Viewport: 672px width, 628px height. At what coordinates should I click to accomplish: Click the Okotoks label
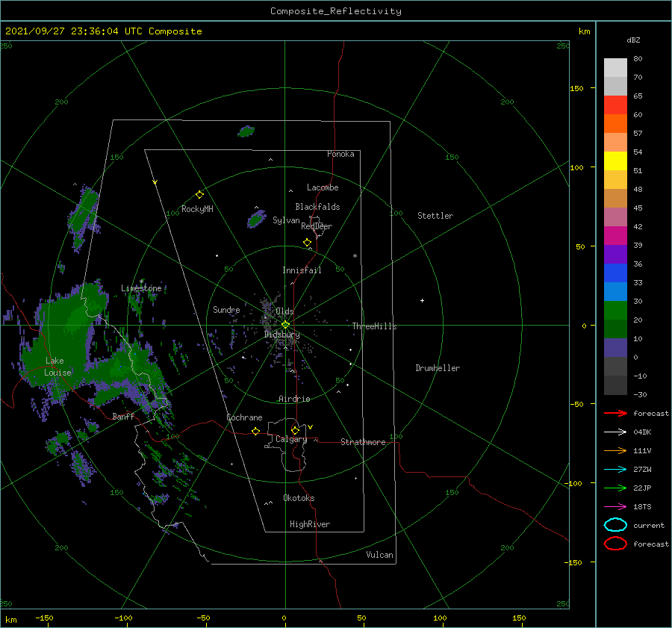299,498
